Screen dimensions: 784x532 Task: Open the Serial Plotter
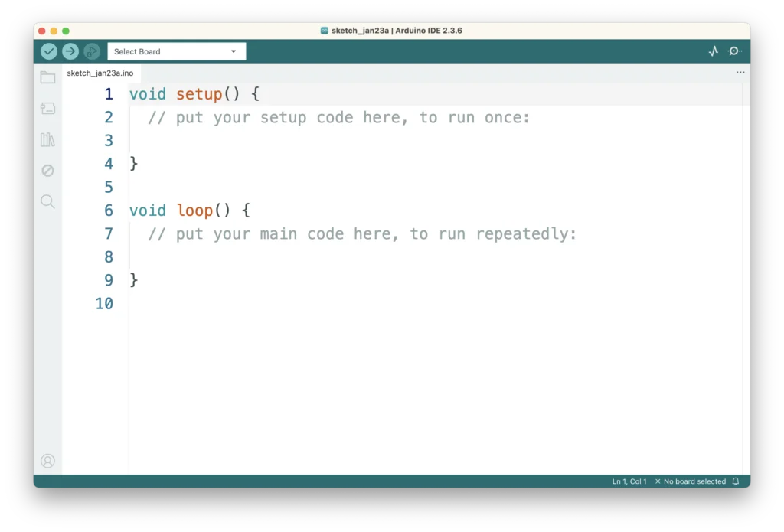[x=714, y=51]
